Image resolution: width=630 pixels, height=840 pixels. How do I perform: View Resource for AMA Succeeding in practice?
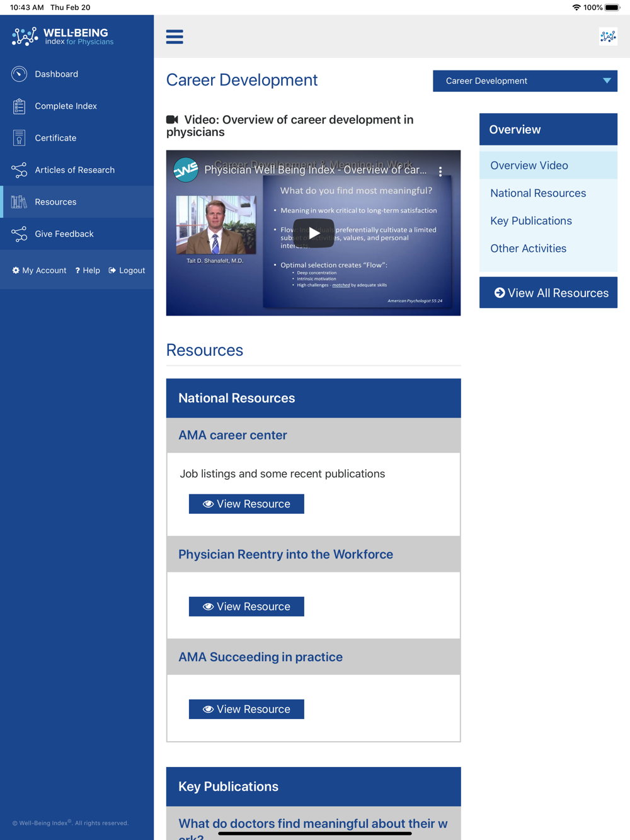pyautogui.click(x=246, y=709)
